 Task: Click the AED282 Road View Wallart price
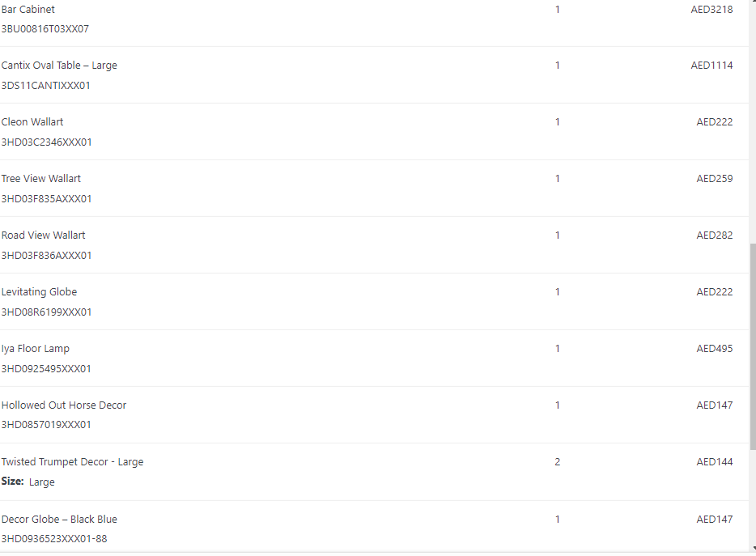715,236
